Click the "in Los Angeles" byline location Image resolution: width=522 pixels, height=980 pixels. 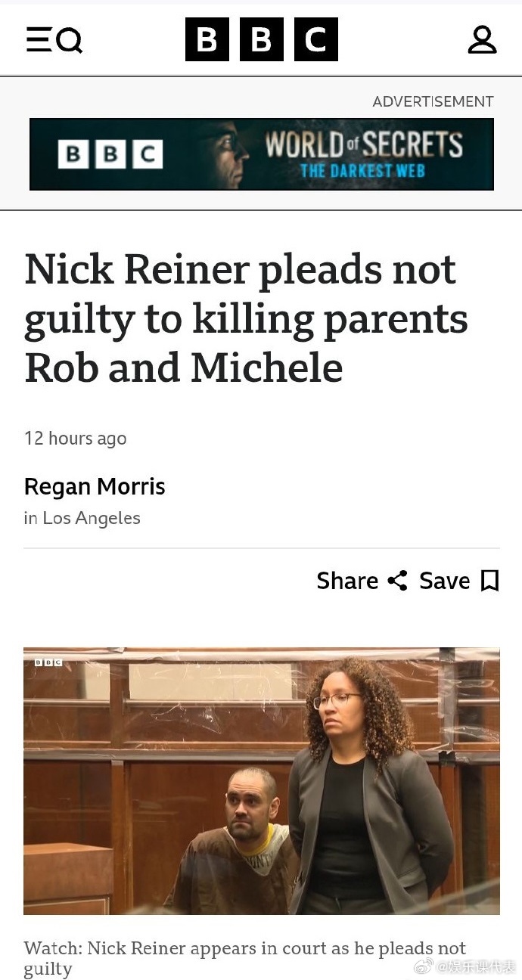(82, 518)
